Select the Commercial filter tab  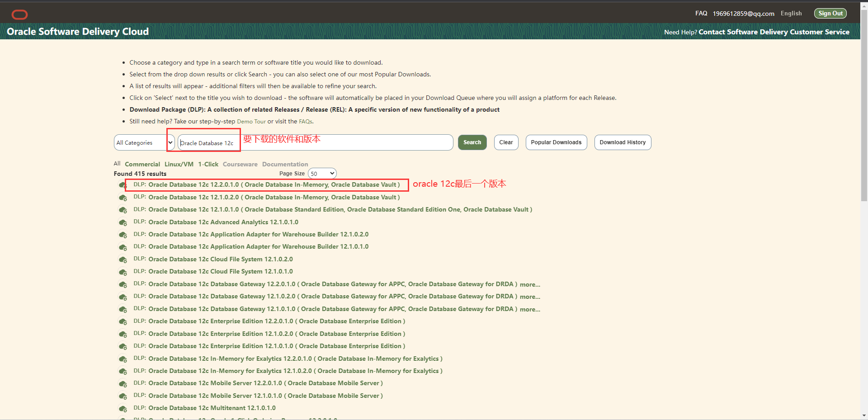tap(142, 164)
